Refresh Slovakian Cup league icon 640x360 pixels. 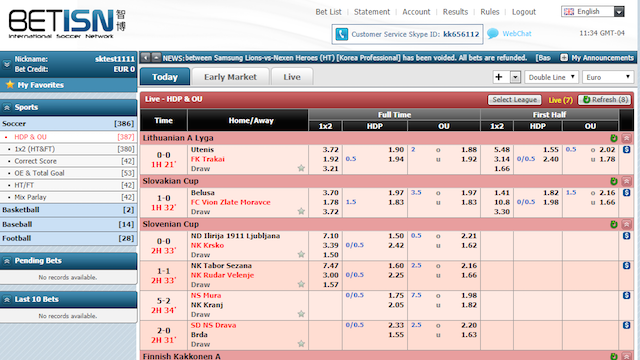613,181
